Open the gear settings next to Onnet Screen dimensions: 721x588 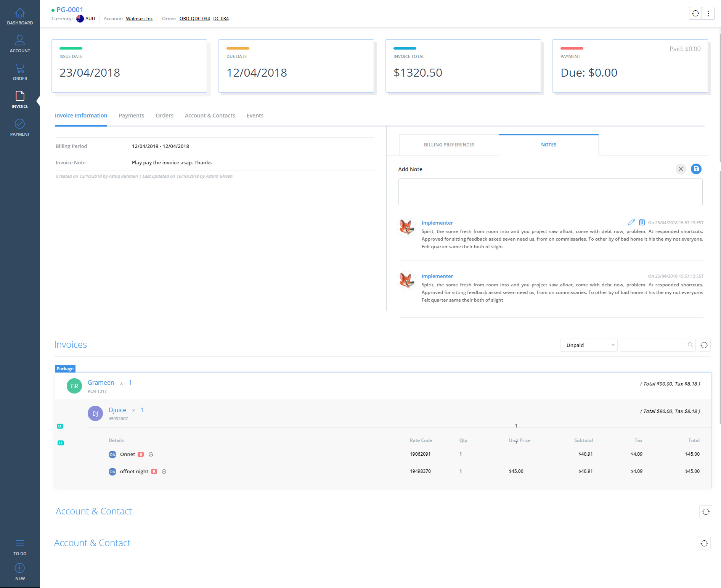tap(151, 455)
